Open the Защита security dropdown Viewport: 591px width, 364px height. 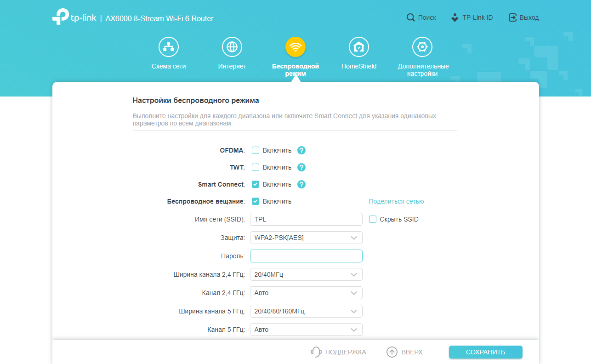tap(306, 238)
